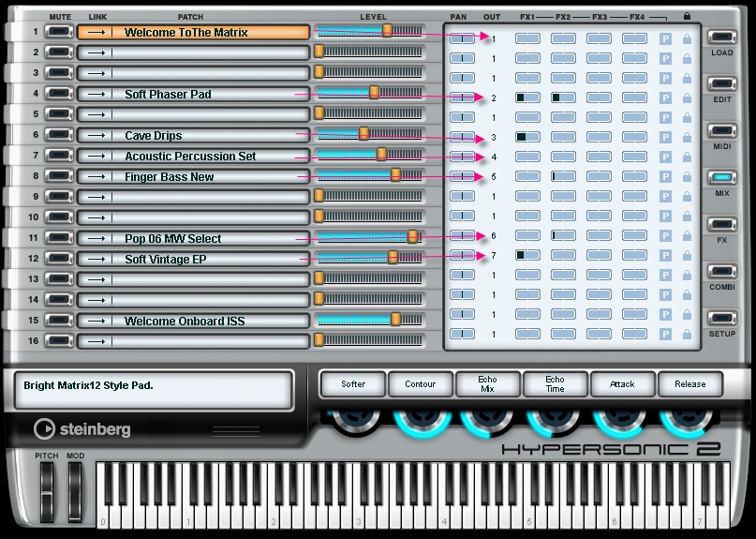Click the Steinberg logo
This screenshot has width=756, height=539.
(82, 429)
